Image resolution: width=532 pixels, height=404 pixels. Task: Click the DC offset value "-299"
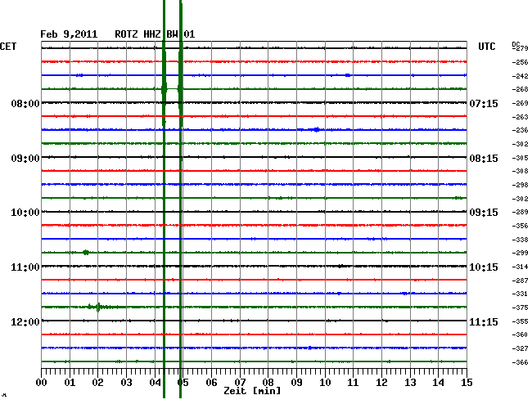click(520, 253)
